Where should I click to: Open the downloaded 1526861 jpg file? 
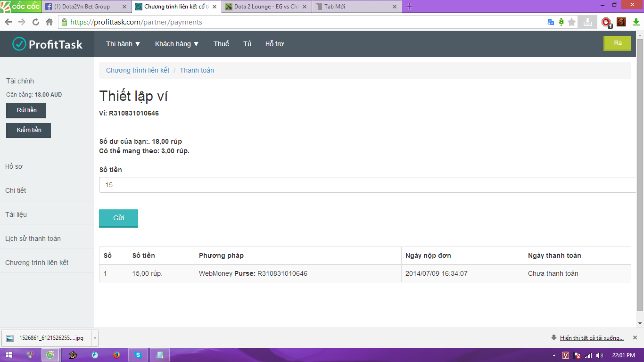46,338
